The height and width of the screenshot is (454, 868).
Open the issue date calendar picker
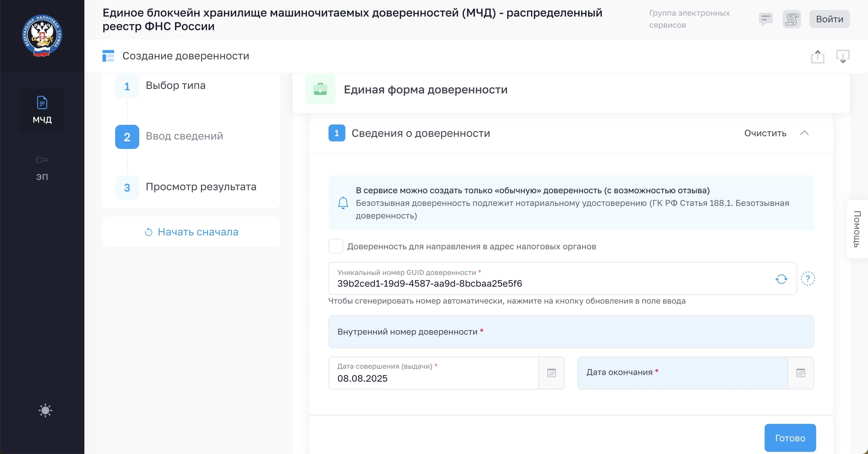click(551, 373)
